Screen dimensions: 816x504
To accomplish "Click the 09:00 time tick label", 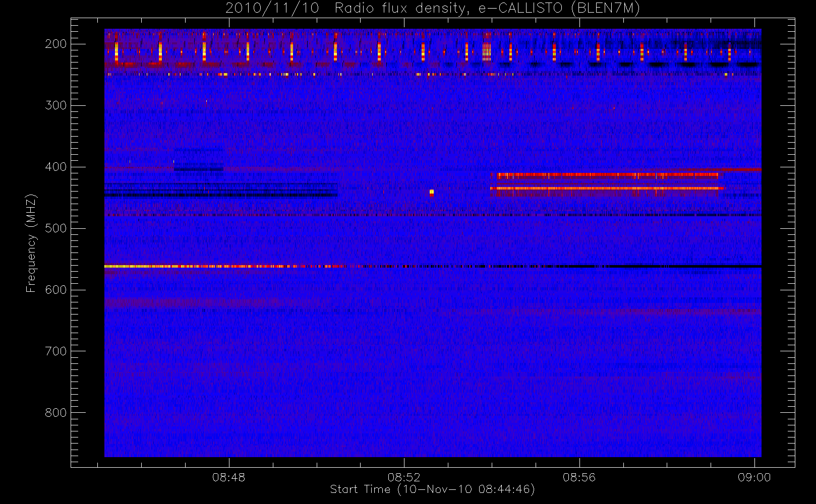I will click(754, 477).
